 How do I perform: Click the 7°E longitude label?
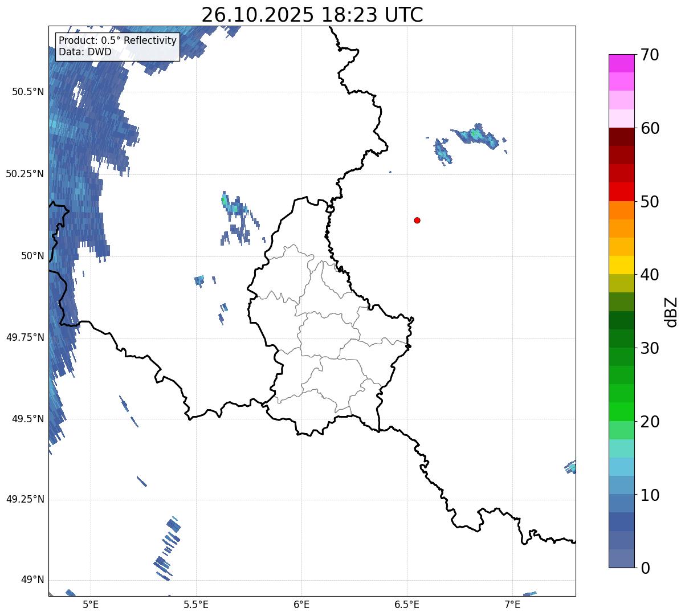(512, 604)
